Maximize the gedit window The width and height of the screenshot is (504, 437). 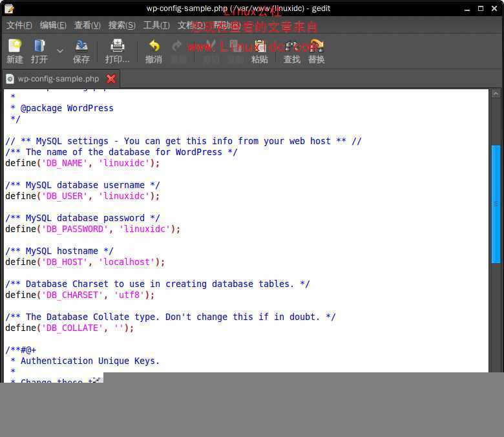481,8
